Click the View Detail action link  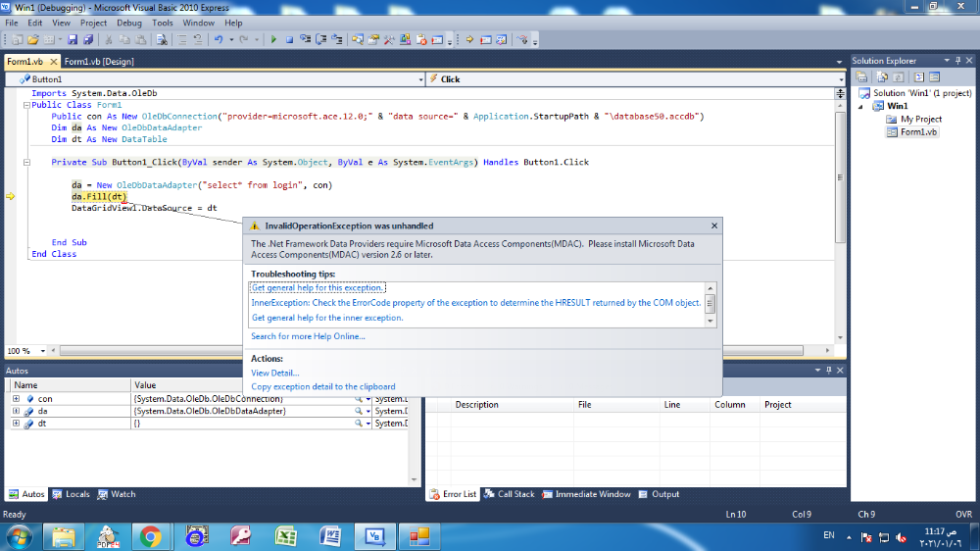coord(275,373)
